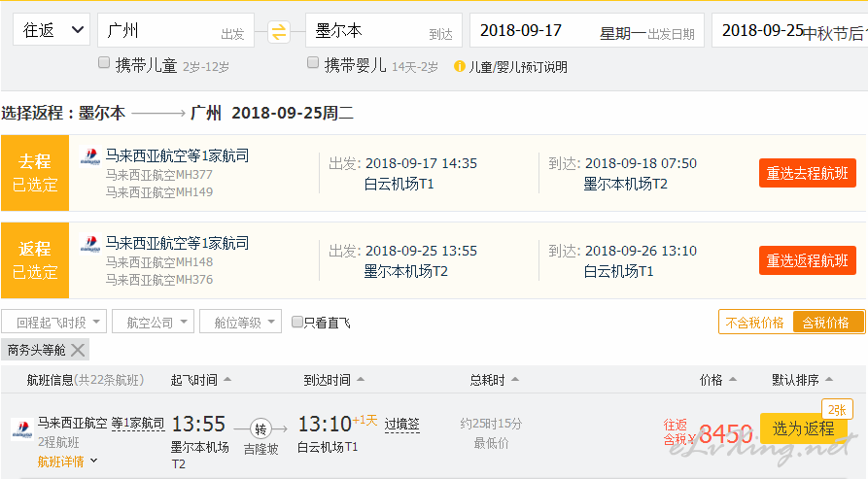The width and height of the screenshot is (868, 479).
Task: Click 选为返程 button
Action: 803,428
